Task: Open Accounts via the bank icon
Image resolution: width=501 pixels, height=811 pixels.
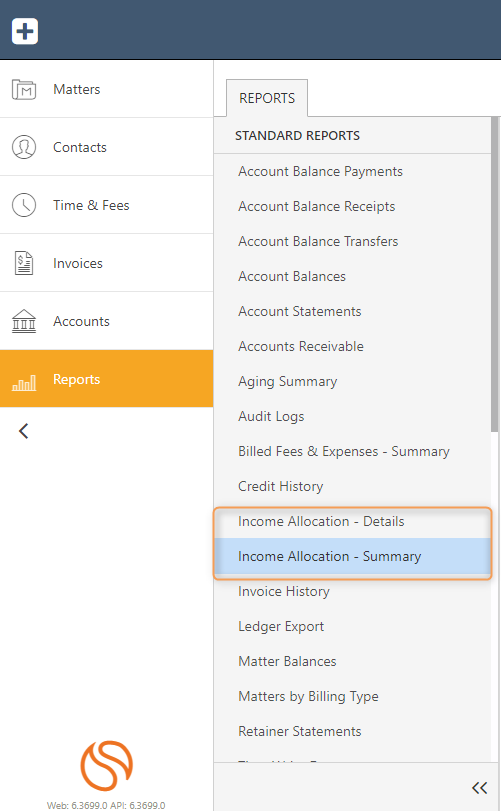Action: click(24, 321)
